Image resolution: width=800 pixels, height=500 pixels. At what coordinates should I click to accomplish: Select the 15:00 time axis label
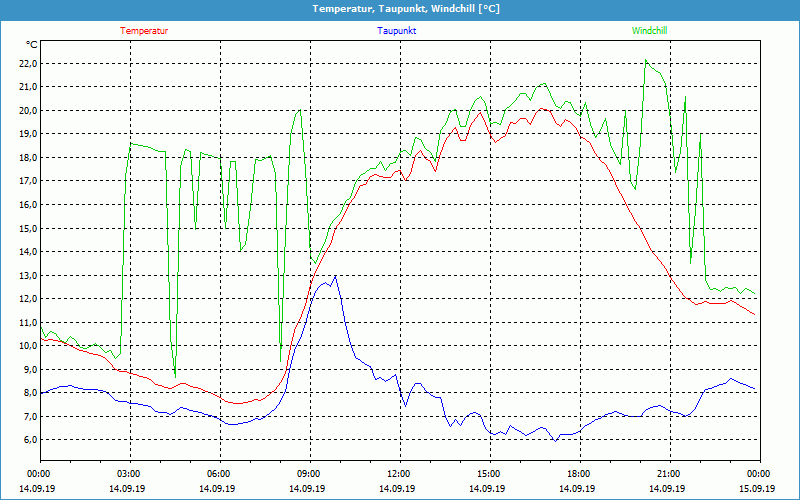tap(489, 473)
